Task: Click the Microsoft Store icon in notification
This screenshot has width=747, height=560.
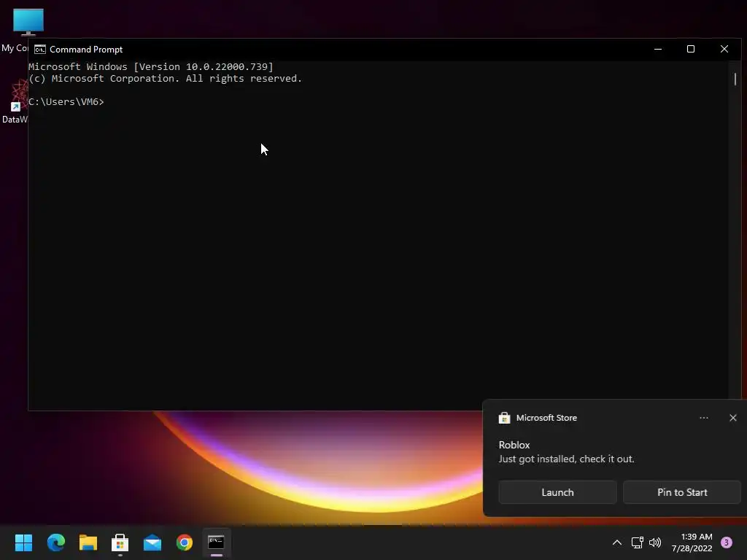Action: point(505,418)
